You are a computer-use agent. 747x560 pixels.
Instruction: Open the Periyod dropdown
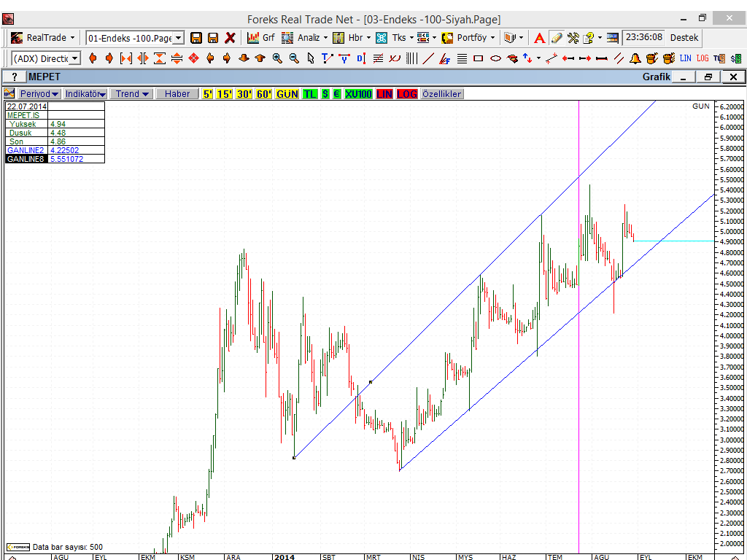(x=39, y=94)
